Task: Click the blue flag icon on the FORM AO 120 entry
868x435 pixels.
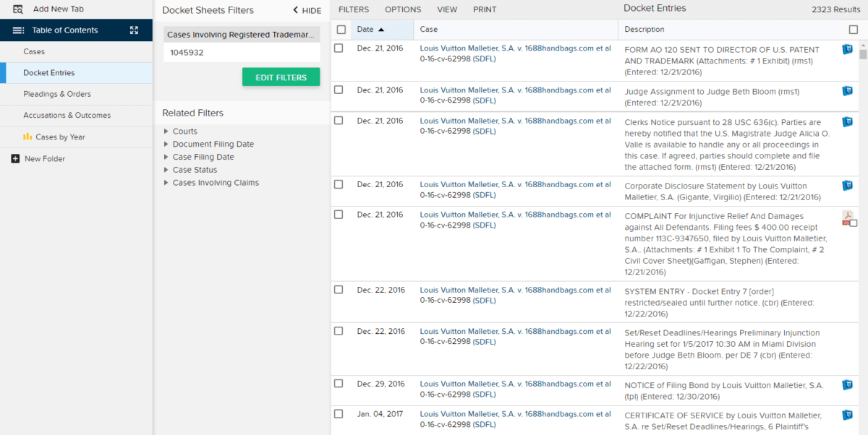Action: [847, 49]
